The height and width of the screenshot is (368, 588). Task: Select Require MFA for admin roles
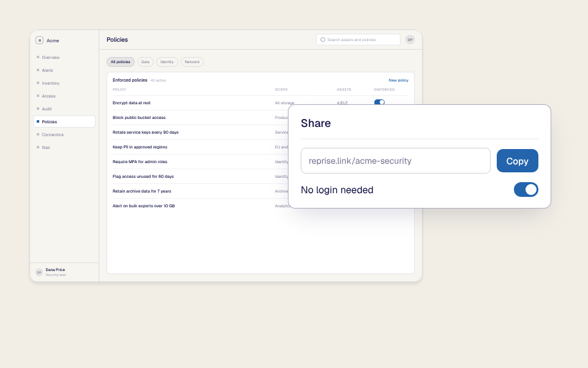click(140, 161)
